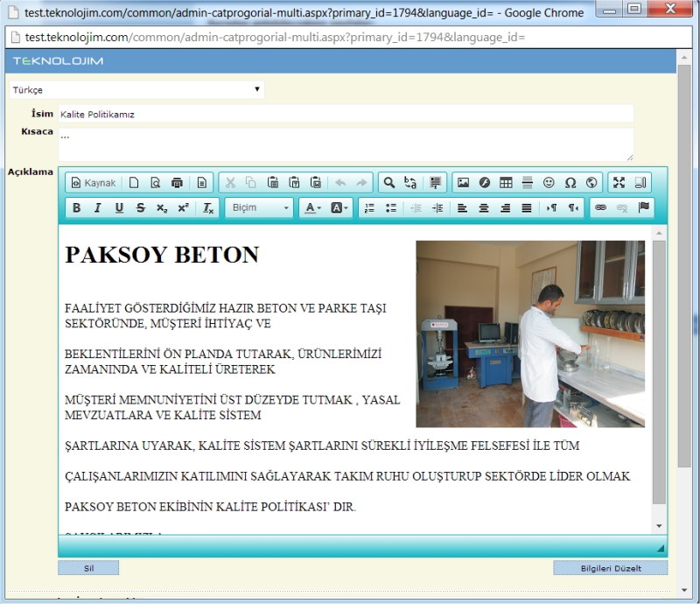Increase the indent
This screenshot has width=700, height=604.
tap(437, 207)
